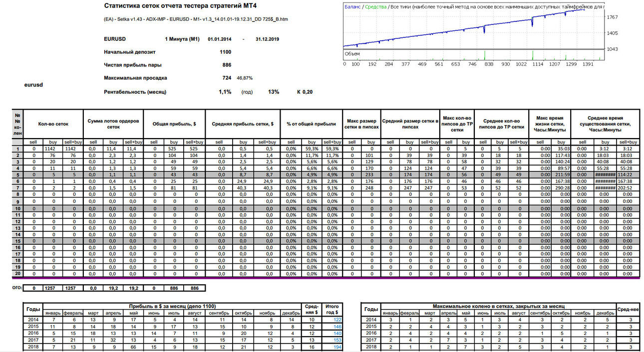The image size is (644, 352).
Task: Click the '% от общей прибыли' column header
Action: [312, 124]
